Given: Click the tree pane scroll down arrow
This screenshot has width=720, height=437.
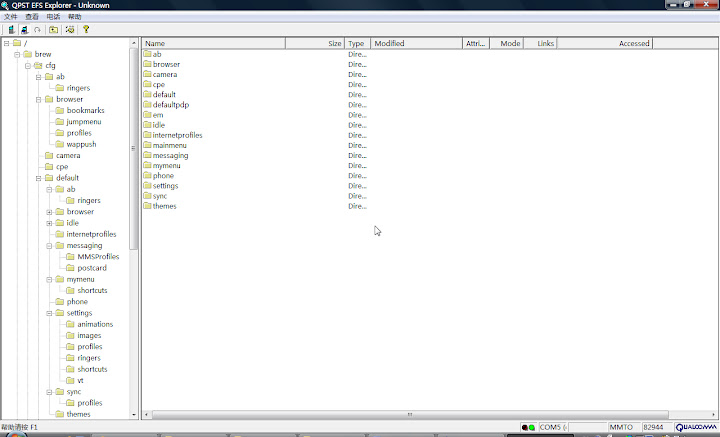Looking at the screenshot, I should [x=134, y=415].
